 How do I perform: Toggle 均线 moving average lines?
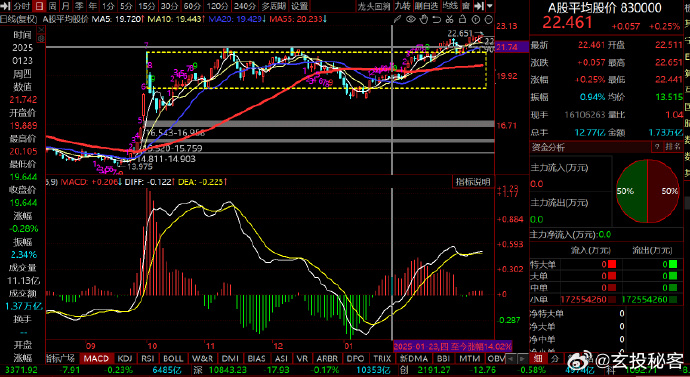pyautogui.click(x=450, y=6)
